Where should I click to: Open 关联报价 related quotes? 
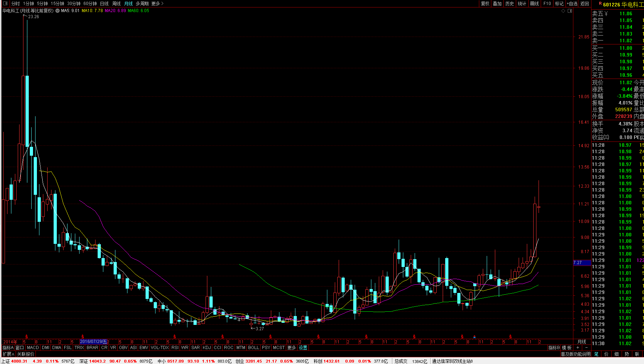pyautogui.click(x=26, y=354)
